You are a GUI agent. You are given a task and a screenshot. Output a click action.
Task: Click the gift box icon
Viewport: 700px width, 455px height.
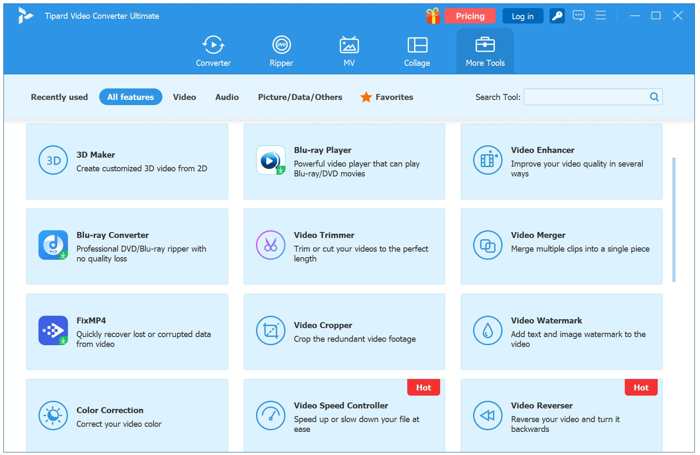coord(432,16)
